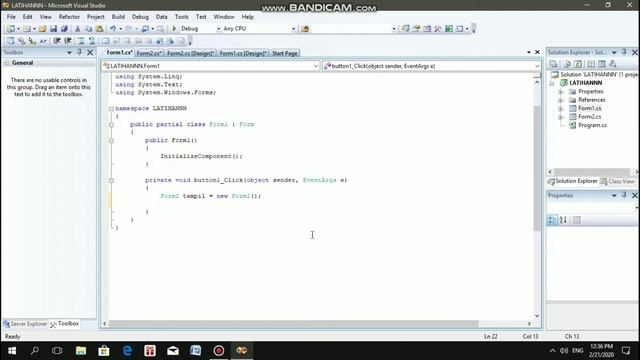The image size is (640, 360).
Task: Click the Save All toolbar icon
Action: pos(64,29)
